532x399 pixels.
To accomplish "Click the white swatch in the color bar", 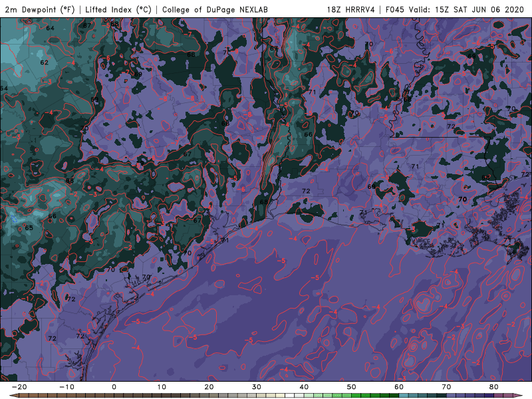I will [290, 396].
